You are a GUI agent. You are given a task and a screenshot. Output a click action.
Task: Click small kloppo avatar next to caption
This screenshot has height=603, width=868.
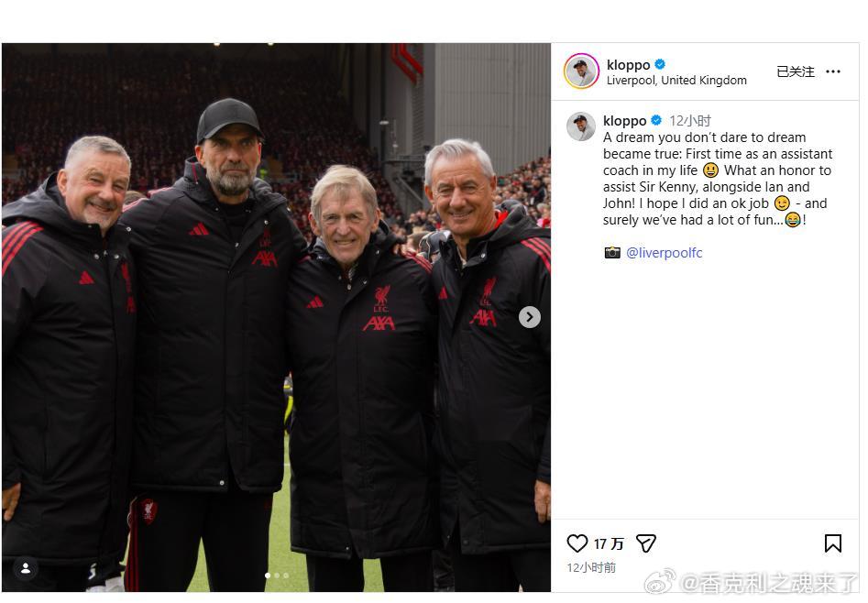pos(581,126)
